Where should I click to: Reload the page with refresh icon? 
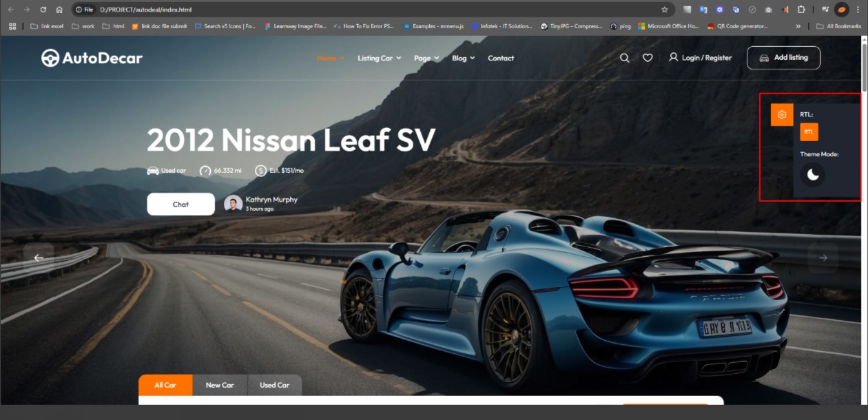pos(43,10)
